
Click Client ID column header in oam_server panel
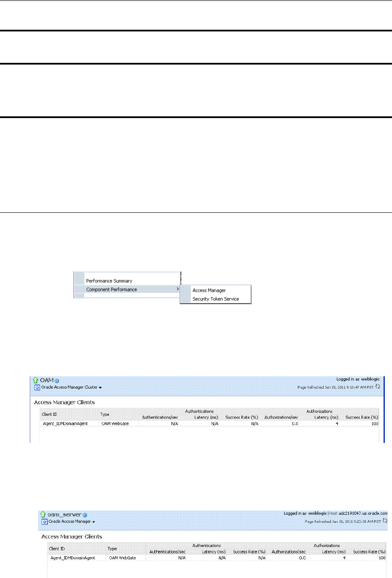[57, 549]
